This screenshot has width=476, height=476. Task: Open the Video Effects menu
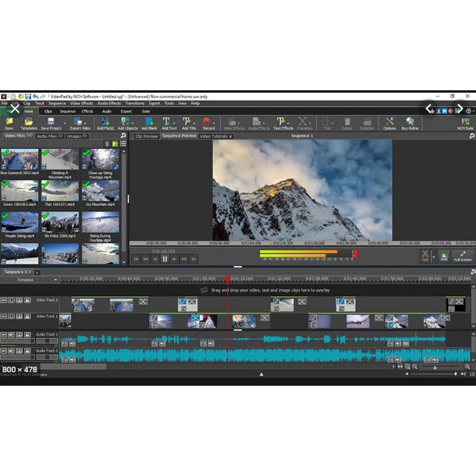(x=82, y=103)
